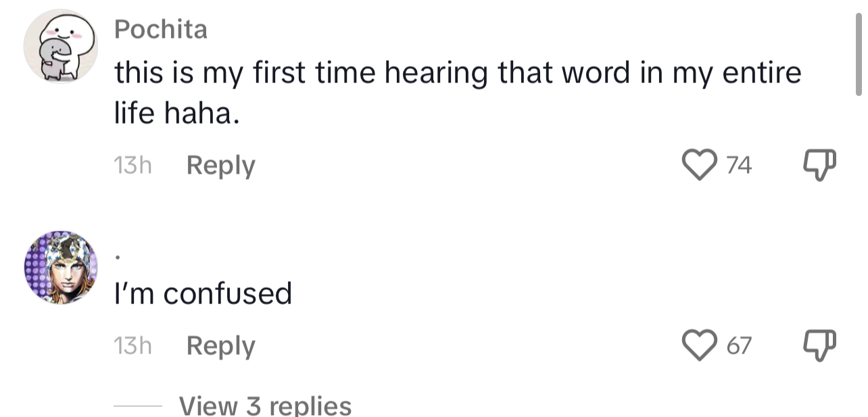Screen dimensions: 868x417
Task: Open the anime-style avatar of second commenter
Action: pos(61,268)
